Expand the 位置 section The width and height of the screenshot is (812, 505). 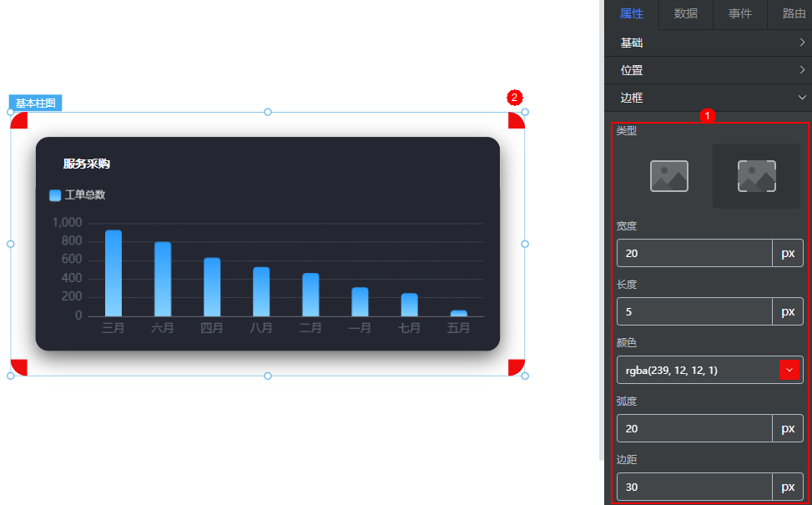point(708,70)
